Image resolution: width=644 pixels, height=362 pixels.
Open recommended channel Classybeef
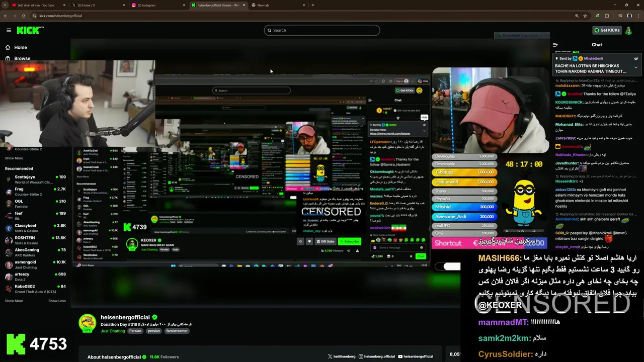pos(35,228)
